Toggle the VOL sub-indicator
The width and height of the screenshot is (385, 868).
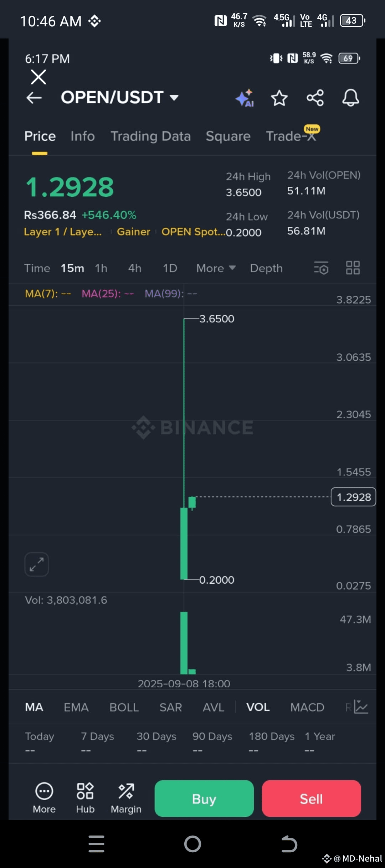tap(258, 707)
